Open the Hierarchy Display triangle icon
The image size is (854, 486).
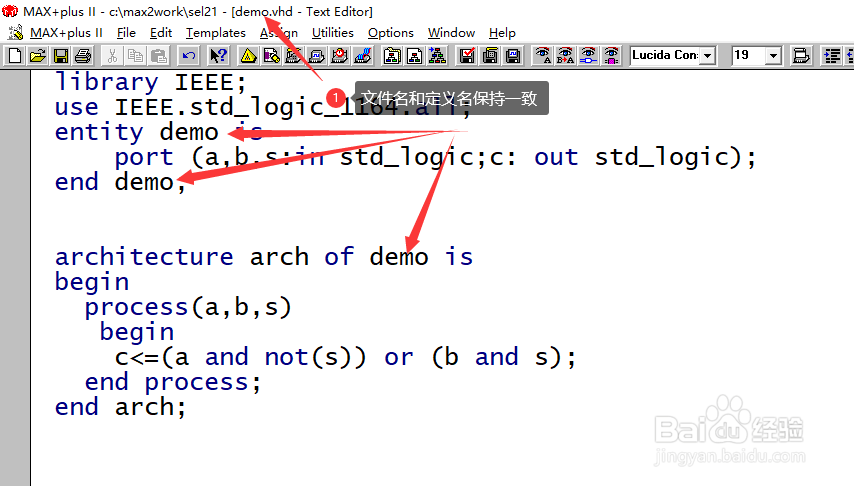pos(248,56)
